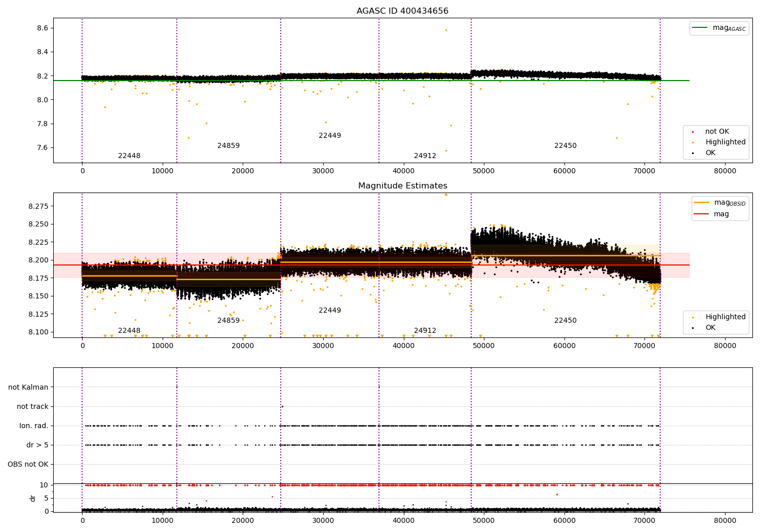Click obsid label 22449 in middle plot

330,311
